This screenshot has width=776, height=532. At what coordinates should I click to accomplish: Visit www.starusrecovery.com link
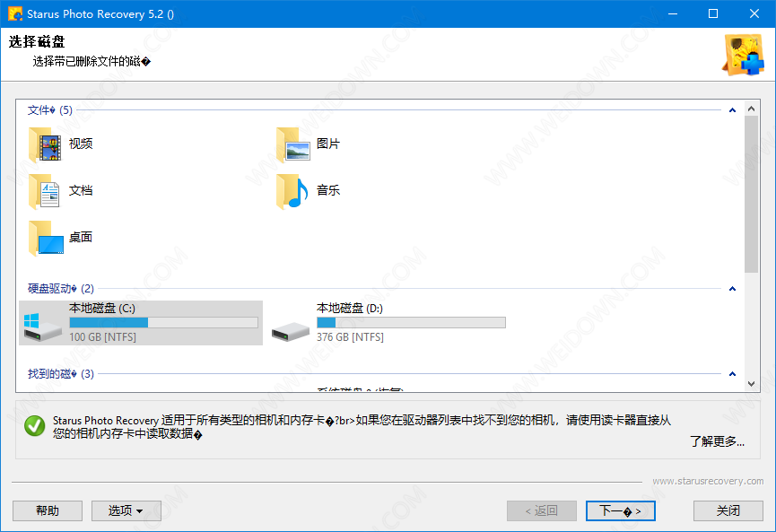pyautogui.click(x=708, y=481)
